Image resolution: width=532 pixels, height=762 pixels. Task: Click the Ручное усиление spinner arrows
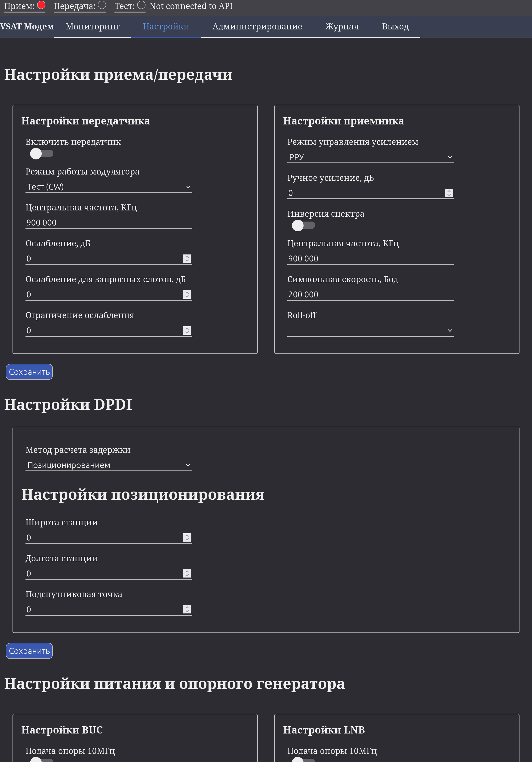[x=449, y=193]
